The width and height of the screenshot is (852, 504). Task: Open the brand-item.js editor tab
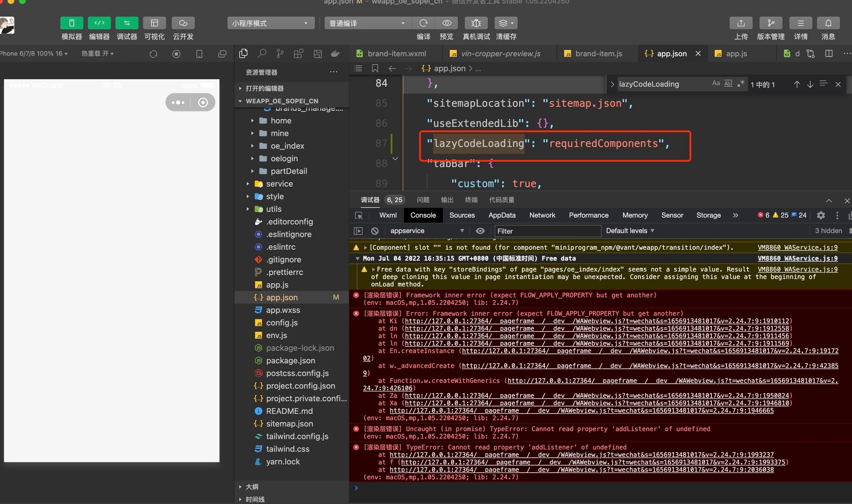click(x=598, y=54)
